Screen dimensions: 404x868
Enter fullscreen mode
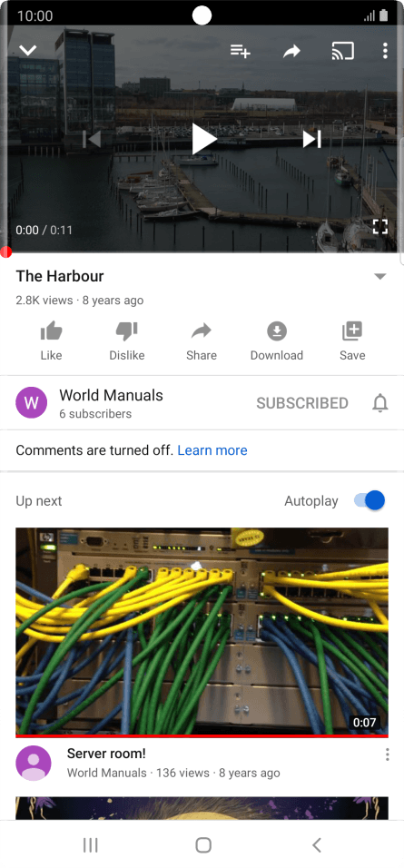(379, 226)
